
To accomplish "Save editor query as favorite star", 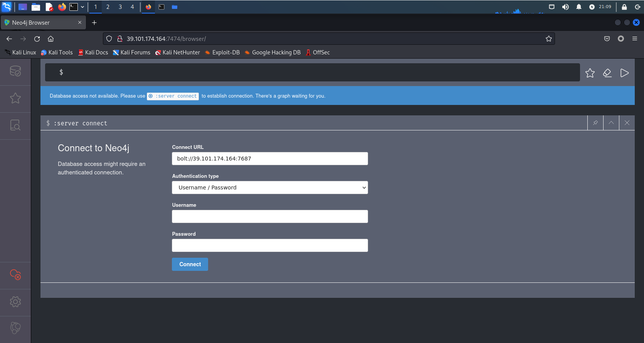I will pos(590,73).
